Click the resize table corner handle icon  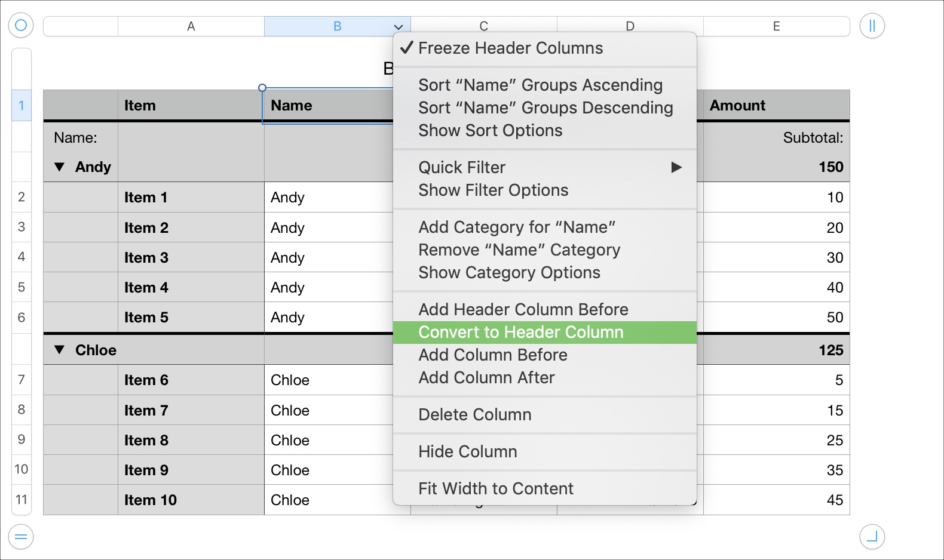(x=872, y=537)
